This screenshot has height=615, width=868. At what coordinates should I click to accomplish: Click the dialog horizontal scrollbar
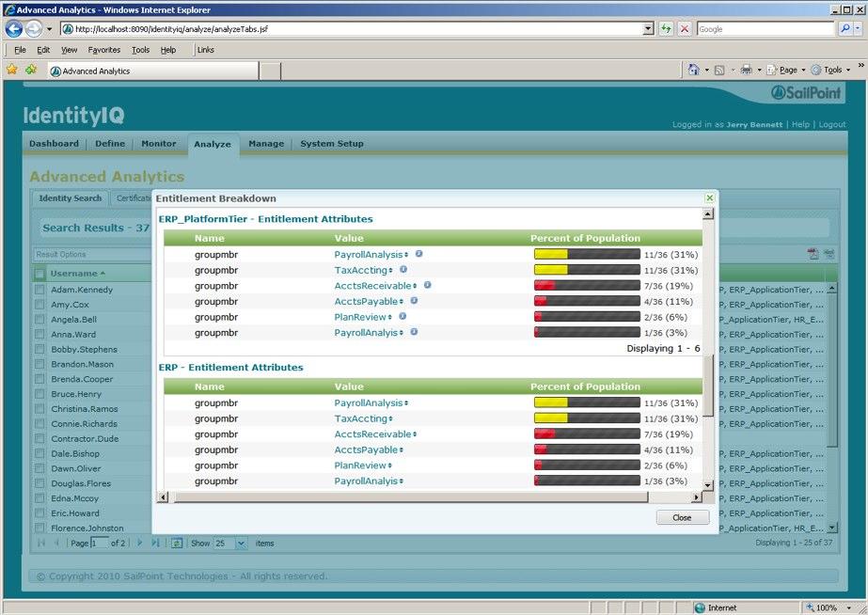(x=411, y=497)
